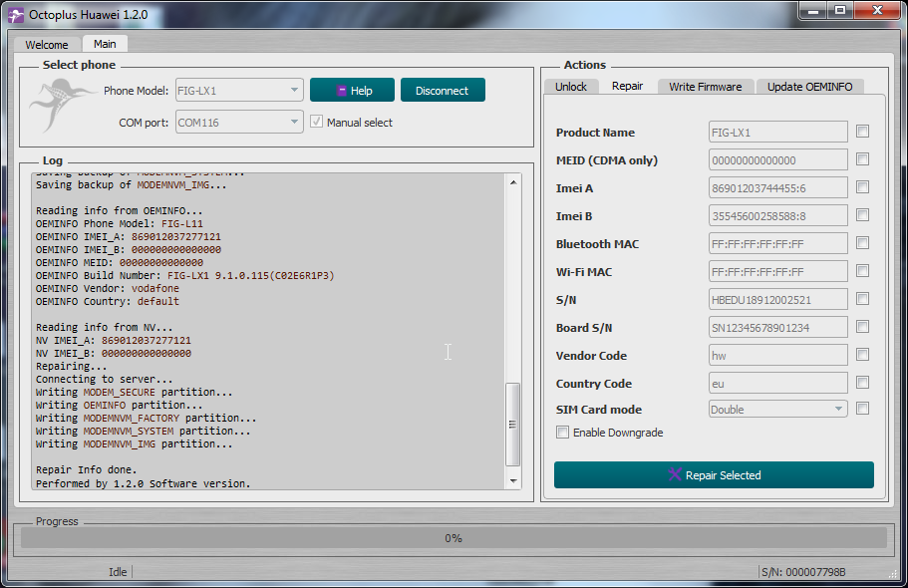Minimize the Octoplus Huawei window
908x588 pixels.
click(x=813, y=10)
